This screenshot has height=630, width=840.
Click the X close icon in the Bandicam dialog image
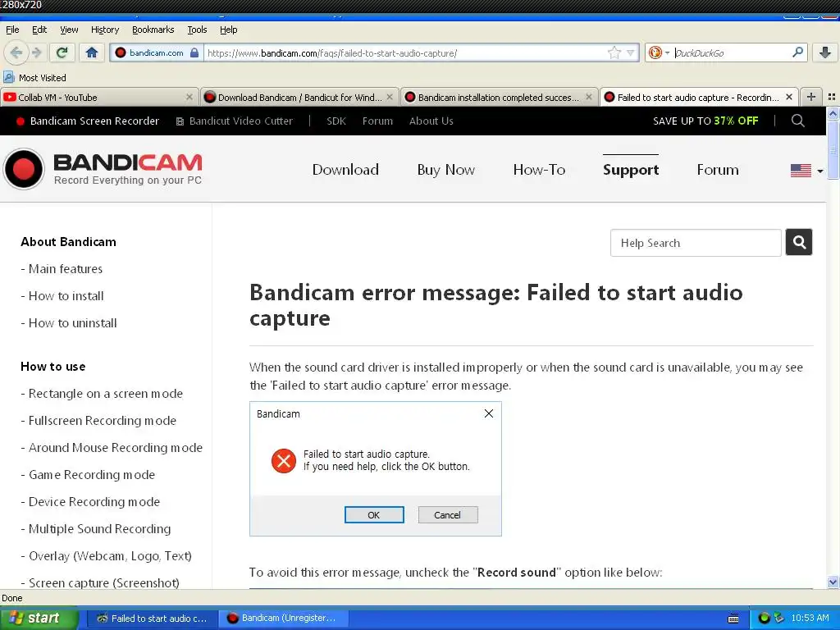tap(489, 413)
